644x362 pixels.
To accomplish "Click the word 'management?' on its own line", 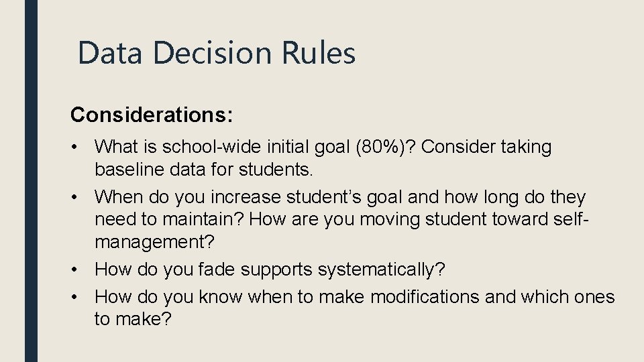I will (154, 242).
